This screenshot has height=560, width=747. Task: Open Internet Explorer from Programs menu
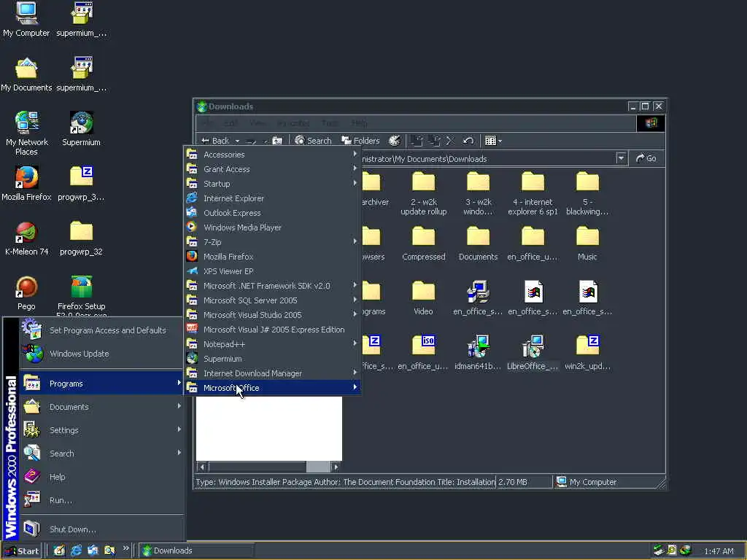(x=272, y=198)
